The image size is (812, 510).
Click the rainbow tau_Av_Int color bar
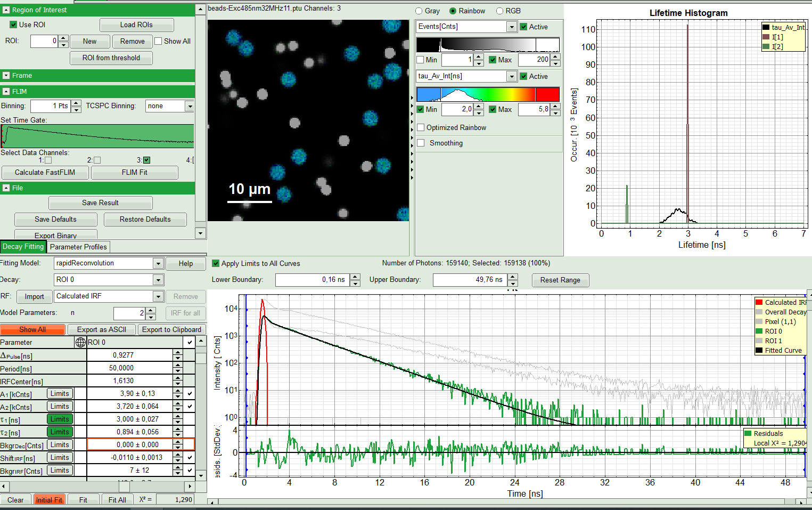(488, 94)
